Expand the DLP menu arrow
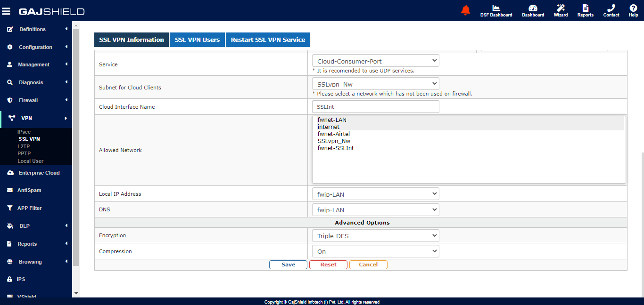The width and height of the screenshot is (644, 305). tap(66, 225)
